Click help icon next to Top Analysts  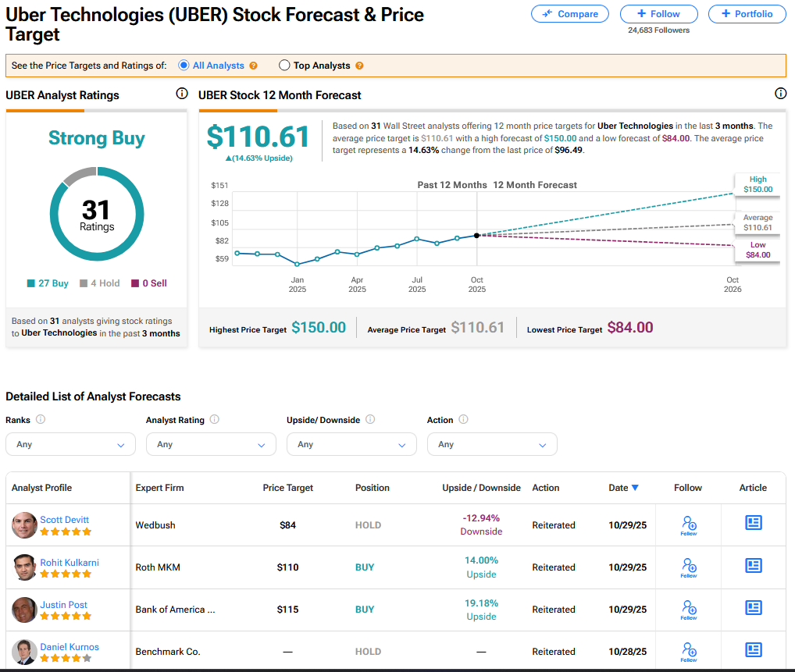click(x=359, y=66)
